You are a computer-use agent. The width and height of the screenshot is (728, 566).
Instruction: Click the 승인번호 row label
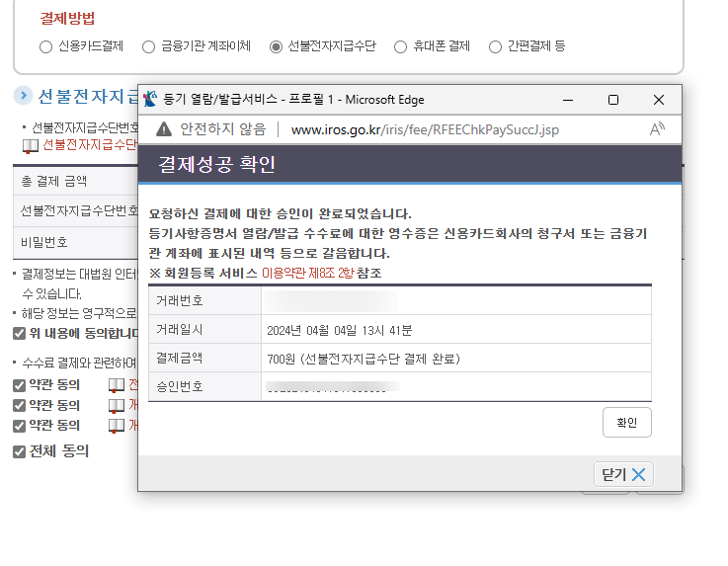180,386
